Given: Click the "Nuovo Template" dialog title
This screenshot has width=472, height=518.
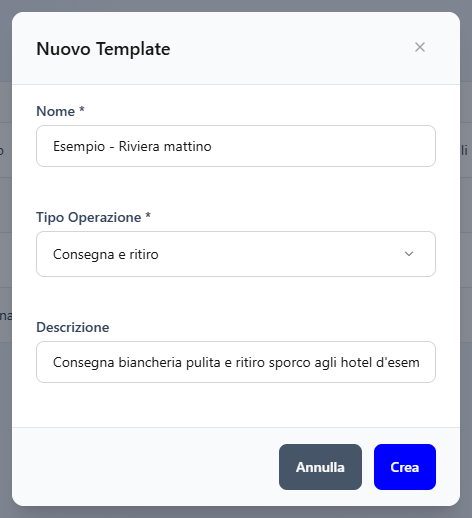Looking at the screenshot, I should coord(103,49).
